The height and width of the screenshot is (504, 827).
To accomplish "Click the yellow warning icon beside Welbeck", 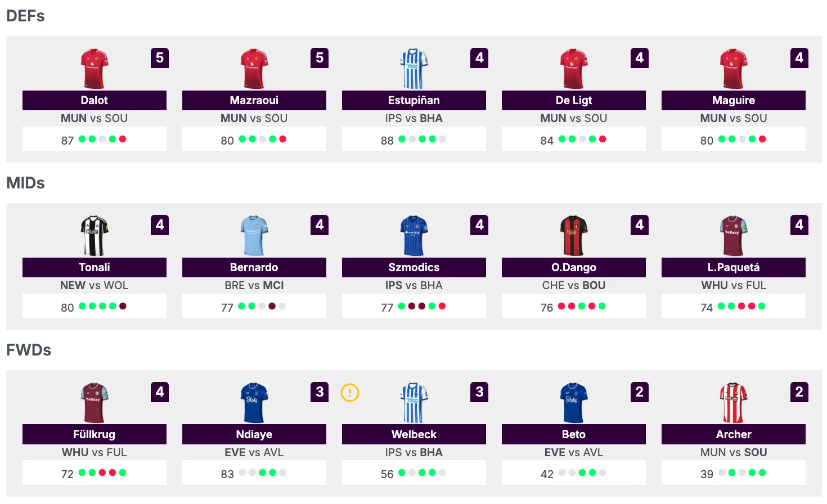I will tap(350, 393).
